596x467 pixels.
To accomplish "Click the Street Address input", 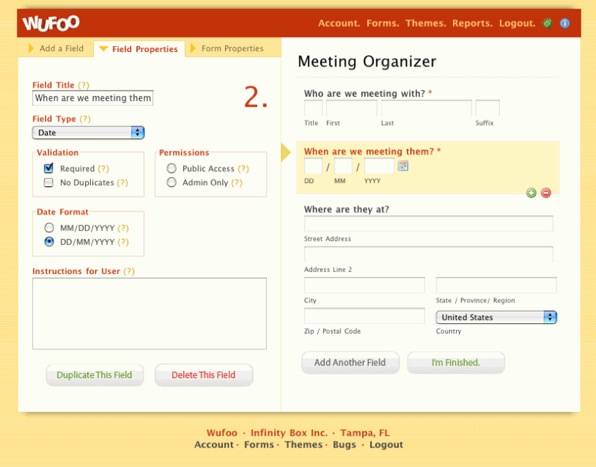I will 428,224.
